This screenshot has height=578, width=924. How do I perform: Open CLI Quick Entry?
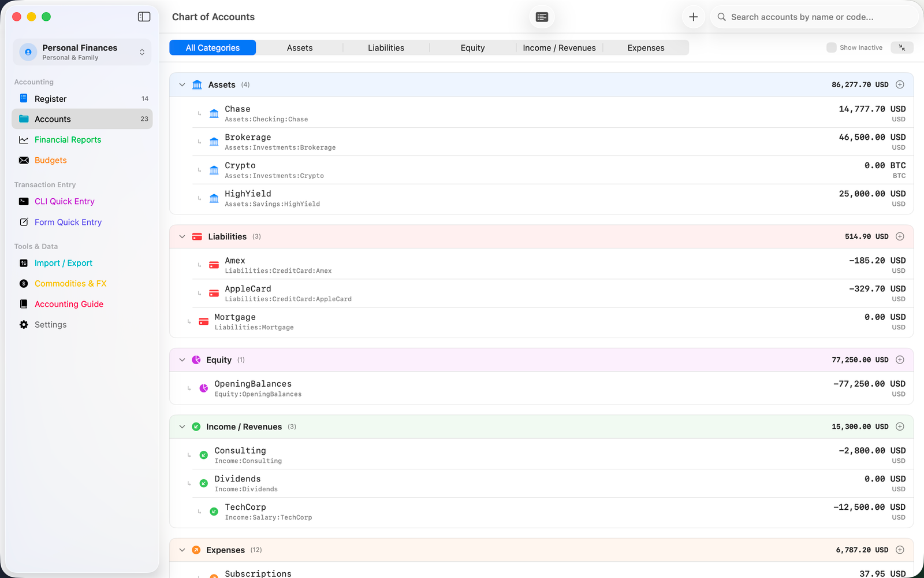tap(82, 201)
